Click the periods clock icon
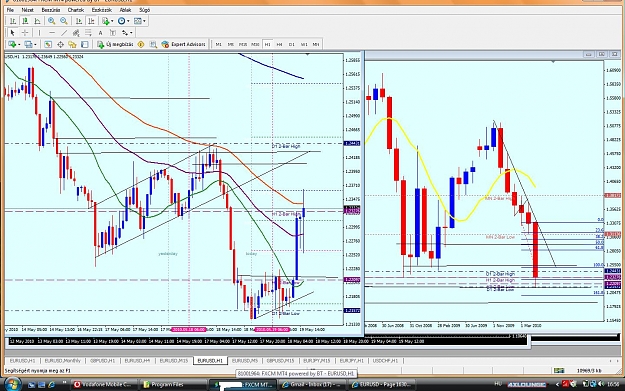625x391 pixels. click(x=121, y=21)
